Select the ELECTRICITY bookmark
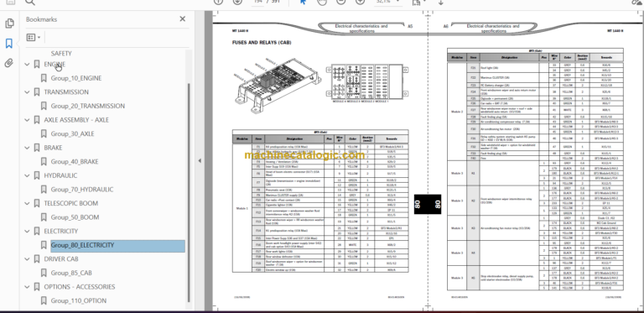Image resolution: width=644 pixels, height=313 pixels. [x=60, y=232]
